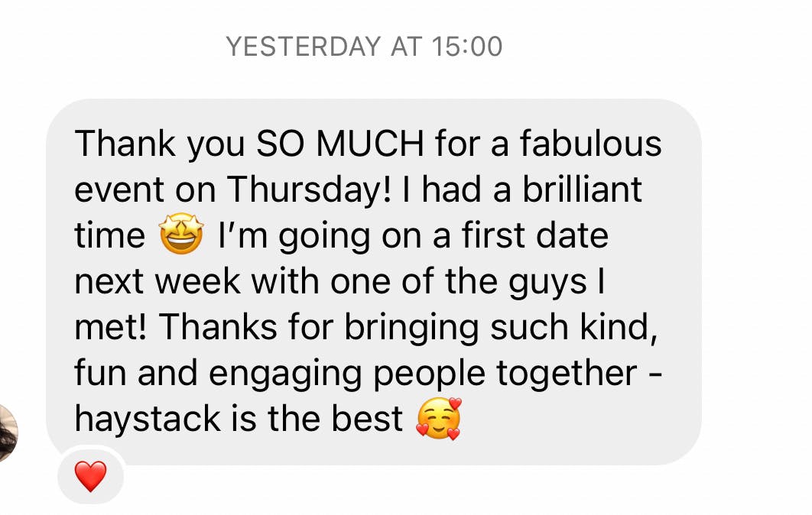Image resolution: width=812 pixels, height=515 pixels.
Task: Click the word "guys" in the message
Action: point(546,282)
